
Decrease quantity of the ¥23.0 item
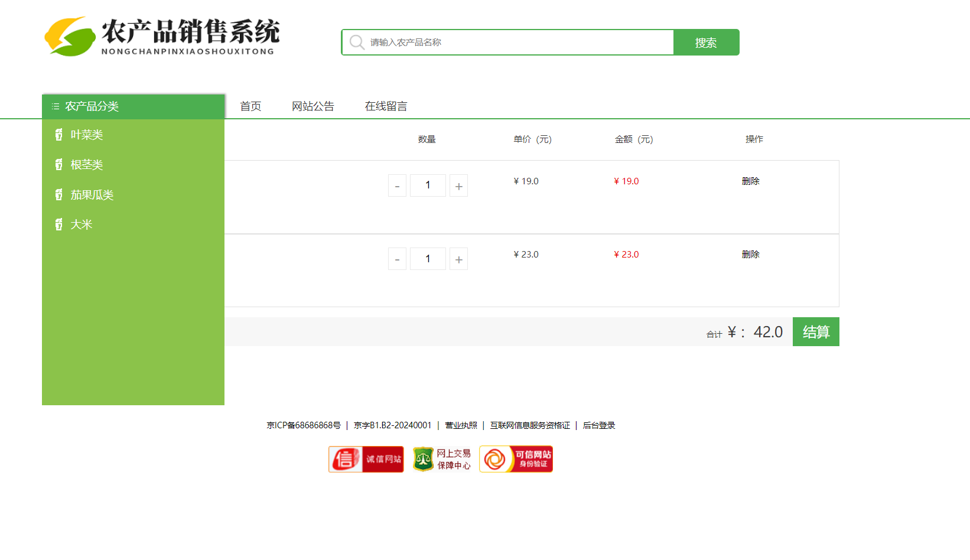[x=397, y=259]
